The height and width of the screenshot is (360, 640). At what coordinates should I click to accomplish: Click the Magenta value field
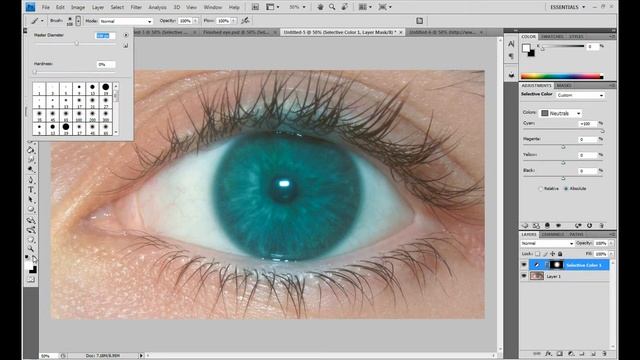(587, 139)
